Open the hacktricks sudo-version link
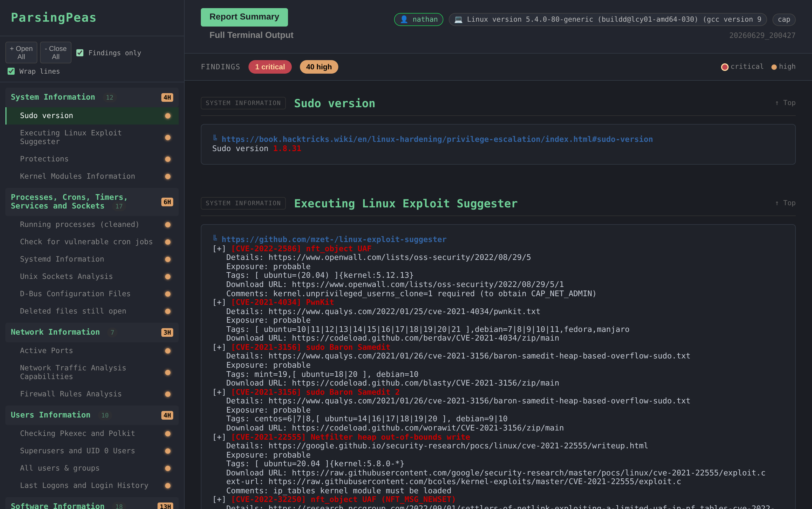The width and height of the screenshot is (812, 509). (437, 139)
